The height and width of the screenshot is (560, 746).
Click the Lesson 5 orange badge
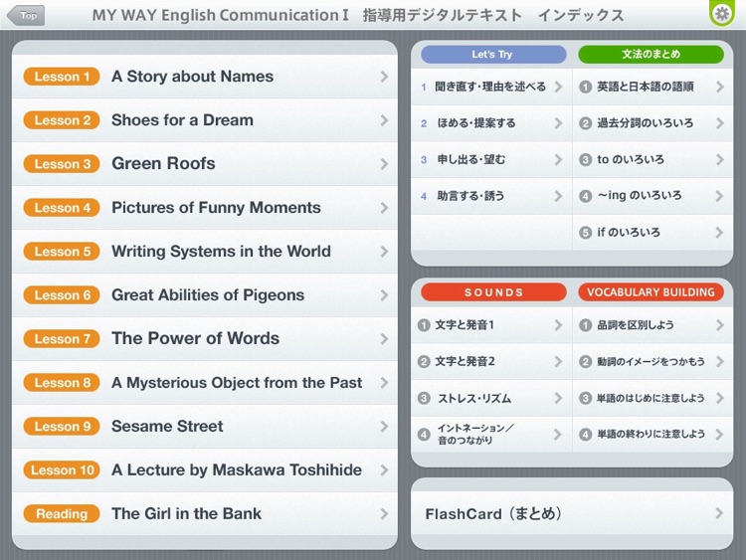(x=62, y=252)
